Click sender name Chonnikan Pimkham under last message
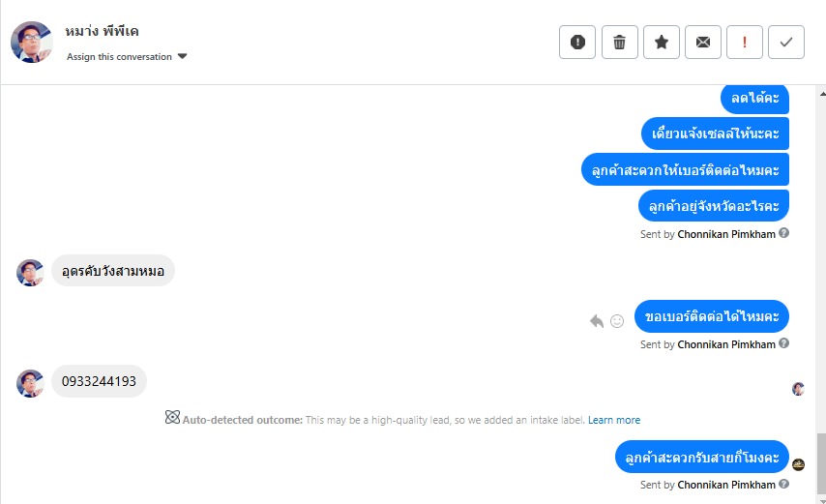 coord(725,485)
